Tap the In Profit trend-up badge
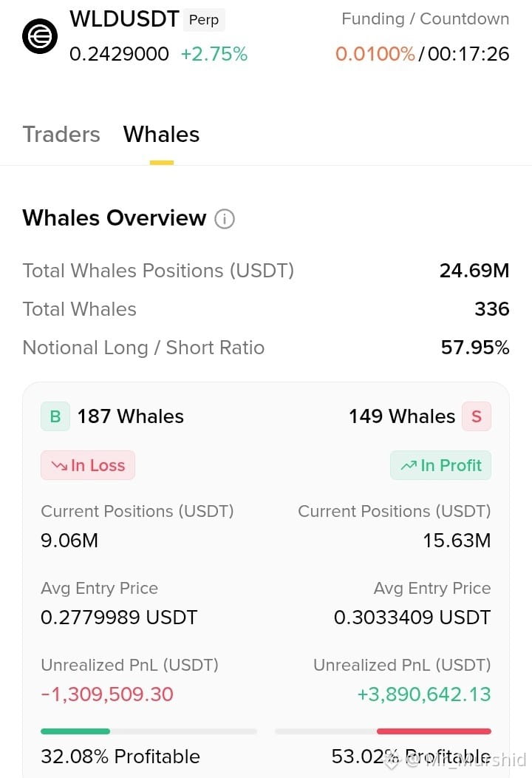 tap(441, 465)
